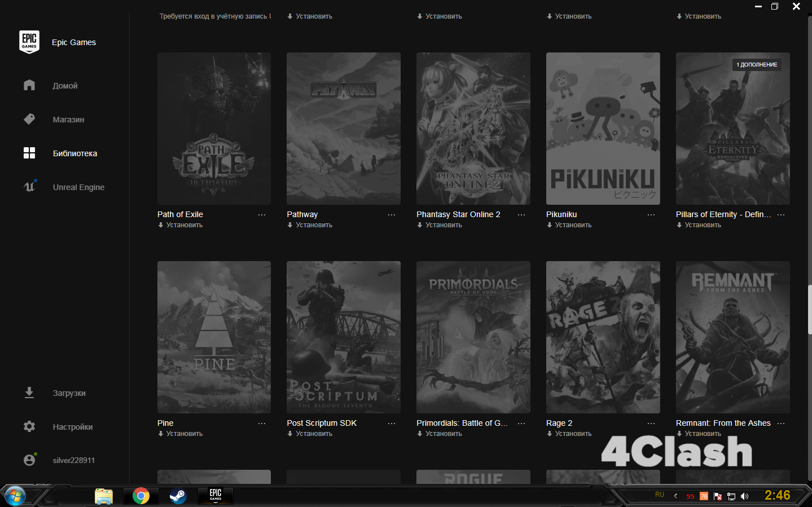
Task: Open the Unreal Engine icon
Action: point(29,186)
